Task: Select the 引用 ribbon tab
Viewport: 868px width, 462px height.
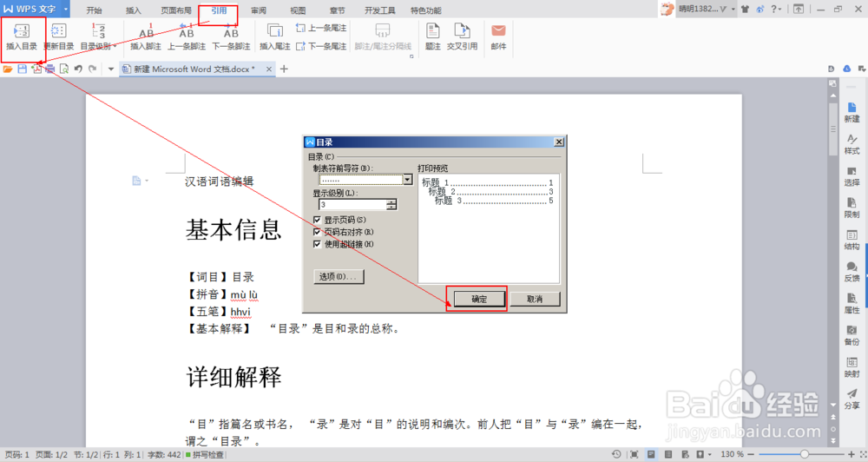Action: pyautogui.click(x=219, y=10)
